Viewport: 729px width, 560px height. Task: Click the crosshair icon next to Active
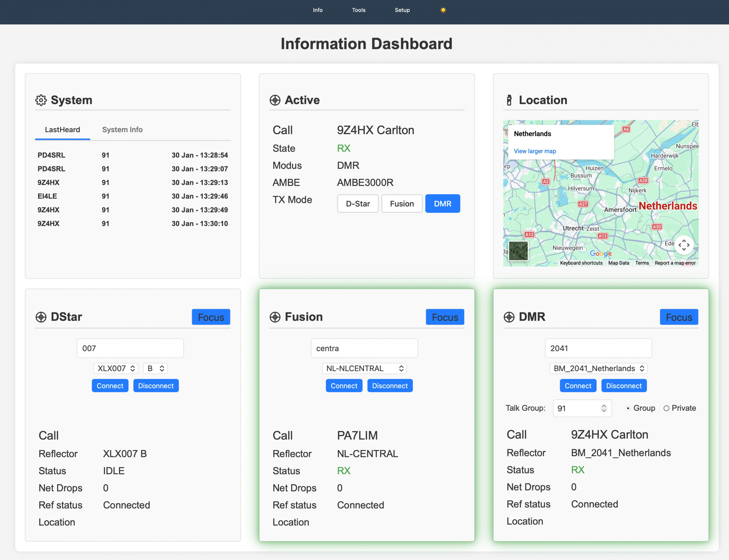coord(275,100)
